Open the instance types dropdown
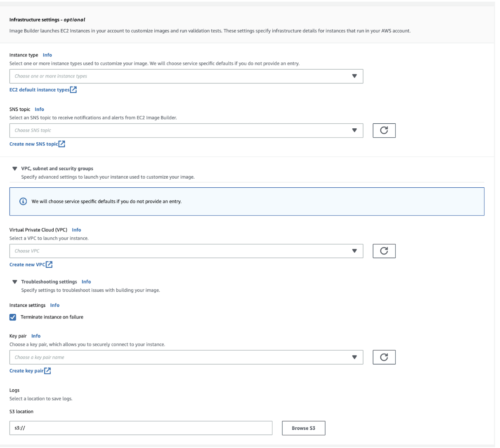The image size is (500, 448). click(x=186, y=76)
